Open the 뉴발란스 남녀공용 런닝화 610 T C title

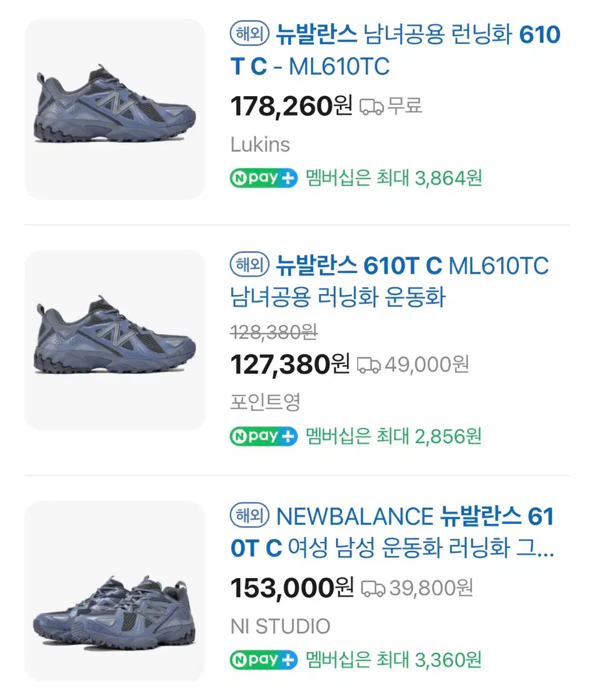click(x=396, y=51)
